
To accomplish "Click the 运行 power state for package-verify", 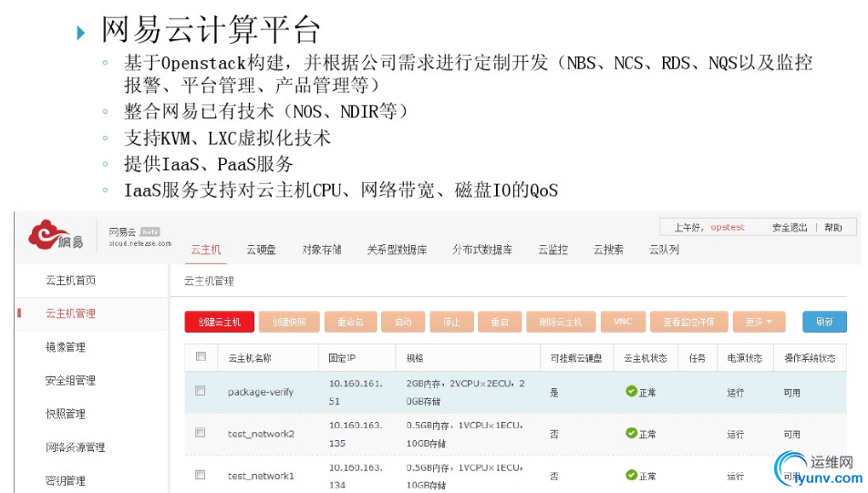I will pos(735,392).
